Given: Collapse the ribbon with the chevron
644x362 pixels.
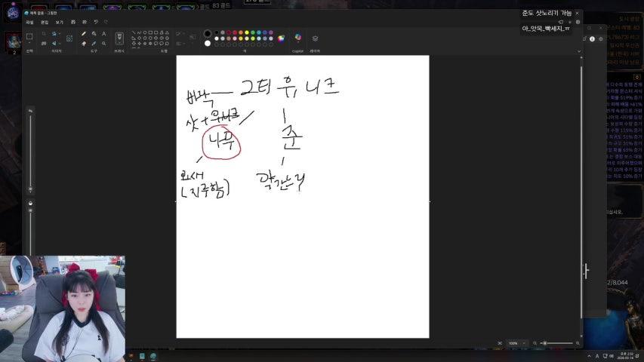Looking at the screenshot, I should coord(579,51).
